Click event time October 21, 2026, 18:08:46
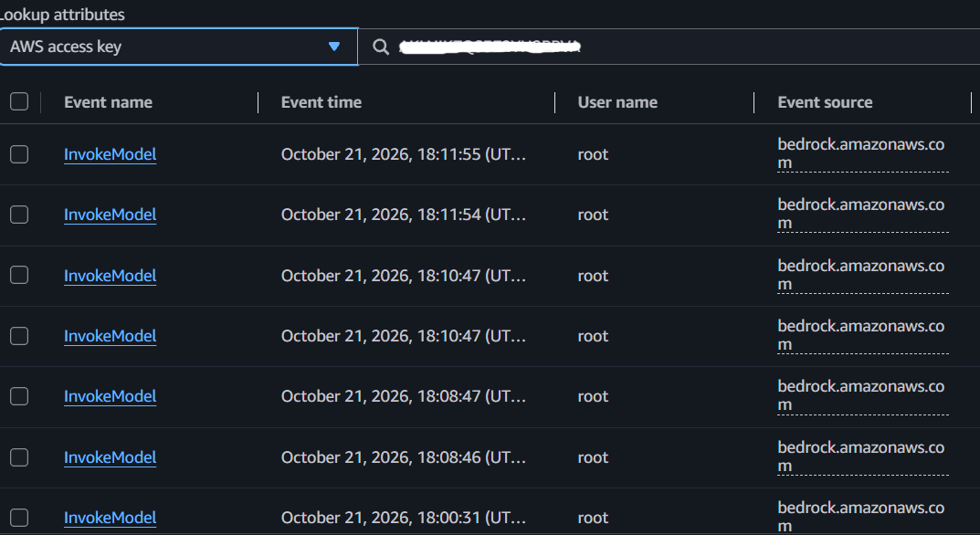This screenshot has height=535, width=980. click(x=403, y=457)
